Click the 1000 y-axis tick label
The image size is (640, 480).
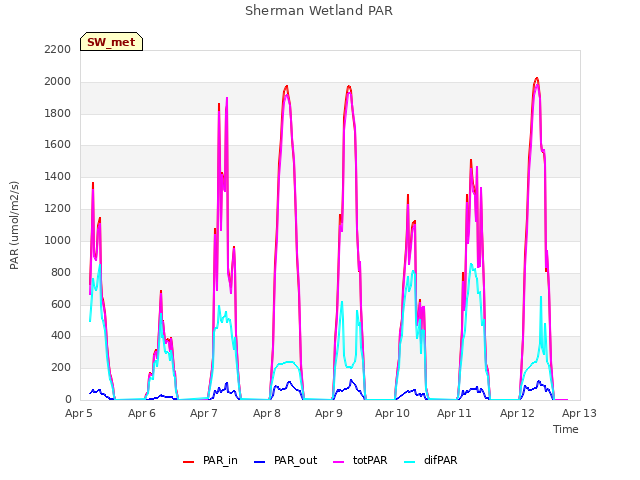coord(58,240)
